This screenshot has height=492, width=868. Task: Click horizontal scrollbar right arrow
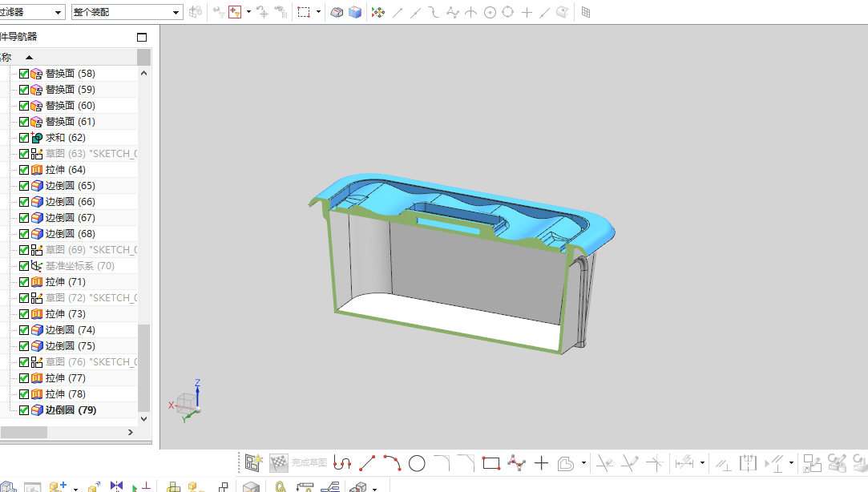click(x=131, y=432)
